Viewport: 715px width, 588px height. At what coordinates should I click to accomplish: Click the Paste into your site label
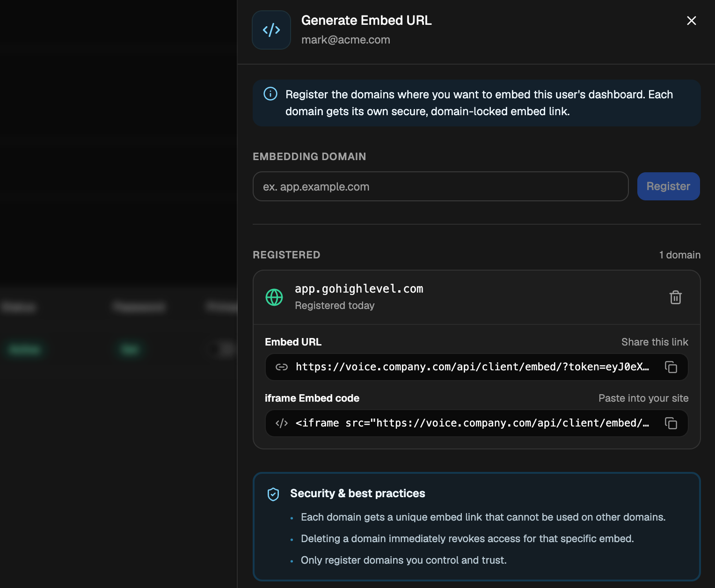(643, 398)
